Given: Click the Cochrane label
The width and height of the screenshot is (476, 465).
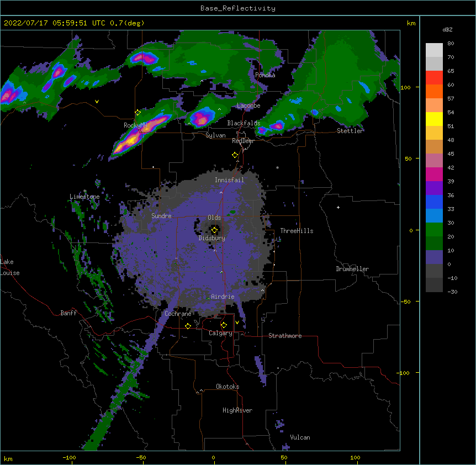Looking at the screenshot, I should coord(178,314).
